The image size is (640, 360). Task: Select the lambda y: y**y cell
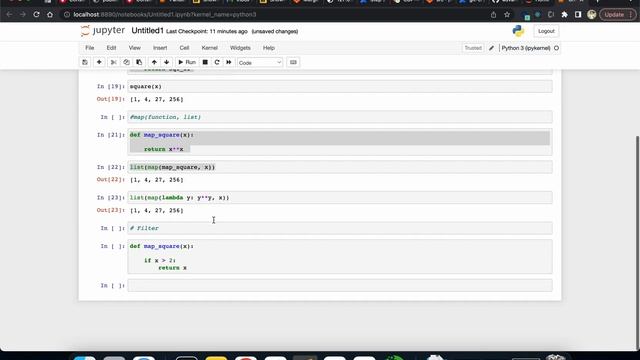pos(340,198)
